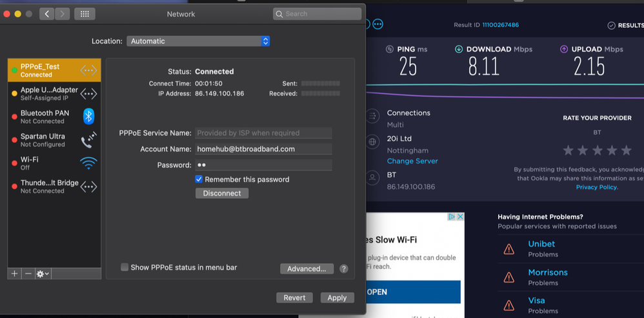The width and height of the screenshot is (644, 318).
Task: Remove selected service with minus button
Action: (28, 273)
